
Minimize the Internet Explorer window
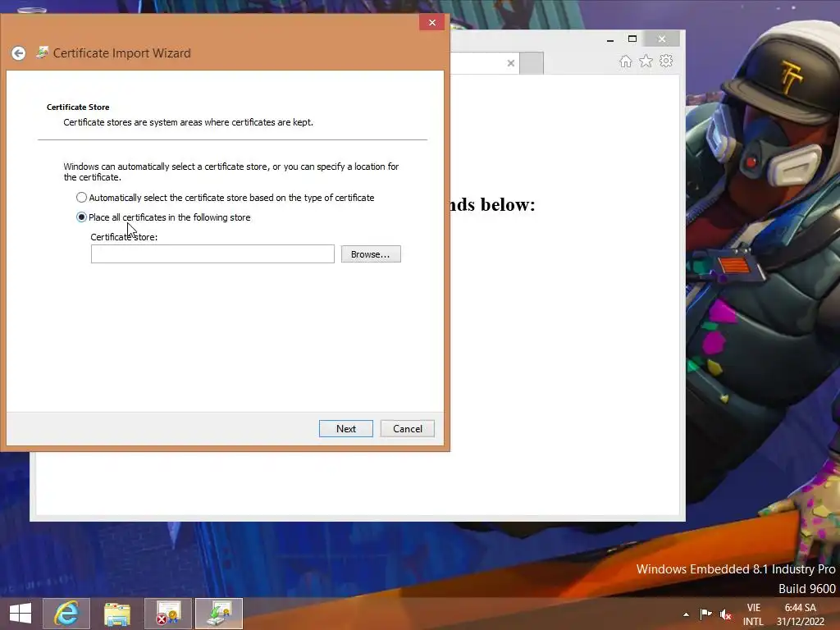coord(610,39)
